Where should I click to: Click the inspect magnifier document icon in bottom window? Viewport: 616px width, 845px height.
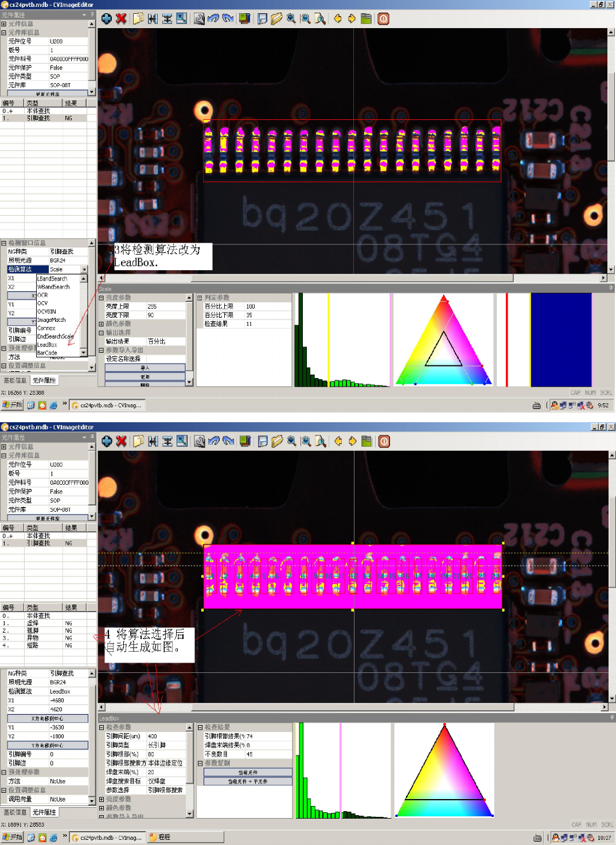pos(321,441)
